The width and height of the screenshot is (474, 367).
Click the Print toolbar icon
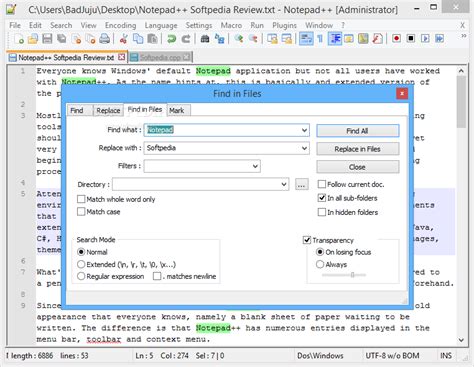click(x=105, y=39)
